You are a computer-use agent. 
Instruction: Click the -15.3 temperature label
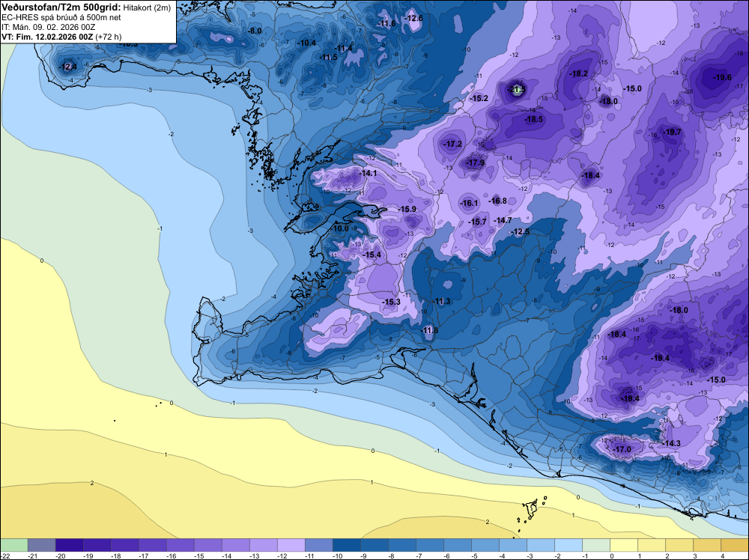391,302
